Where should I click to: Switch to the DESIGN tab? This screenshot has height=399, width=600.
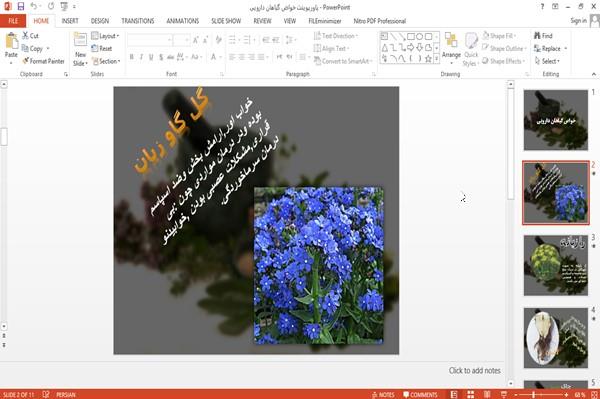(x=99, y=21)
